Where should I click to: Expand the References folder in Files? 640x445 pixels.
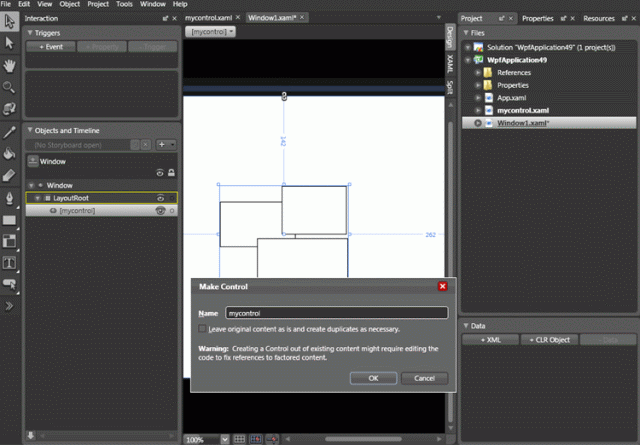(x=478, y=73)
